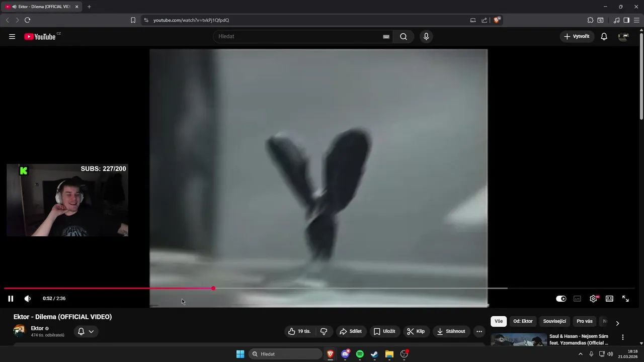
Task: Close the Ektor - Dilema tab
Action: [x=77, y=7]
